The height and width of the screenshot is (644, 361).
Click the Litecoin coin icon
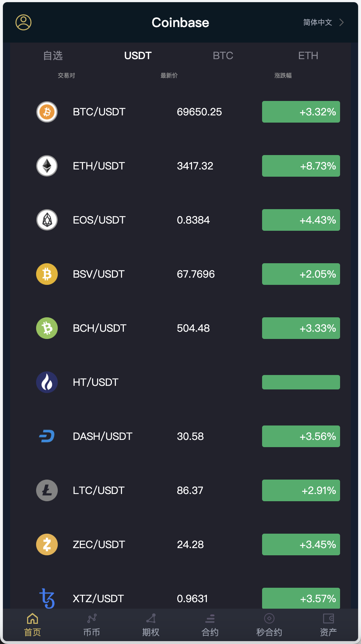[x=47, y=490]
